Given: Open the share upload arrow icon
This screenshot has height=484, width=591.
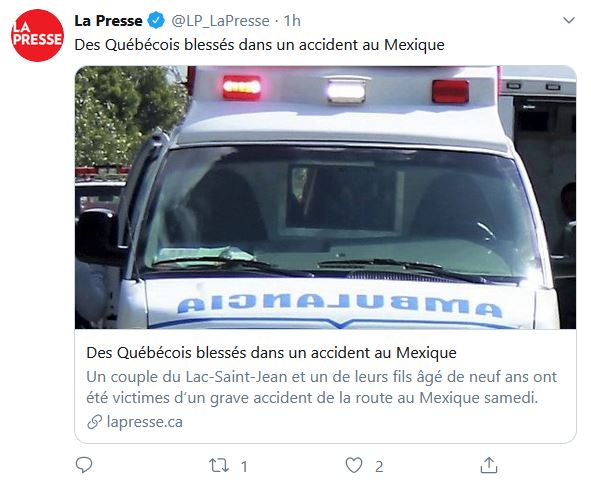Looking at the screenshot, I should click(489, 465).
